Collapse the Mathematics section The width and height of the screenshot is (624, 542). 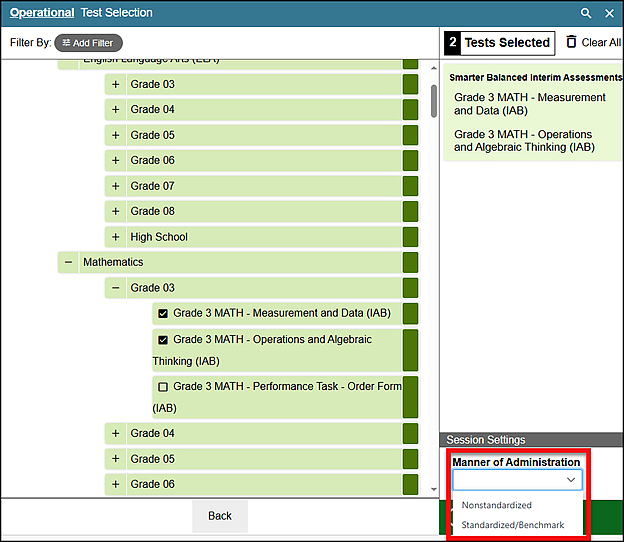[x=68, y=262]
